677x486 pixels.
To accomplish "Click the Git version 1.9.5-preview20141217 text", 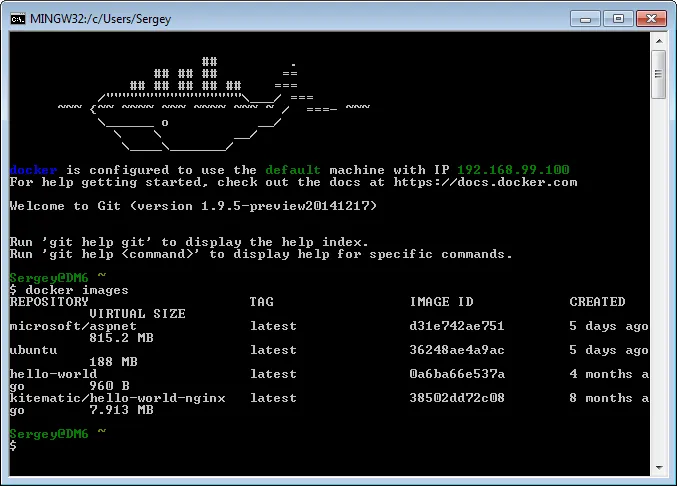I will click(x=253, y=206).
